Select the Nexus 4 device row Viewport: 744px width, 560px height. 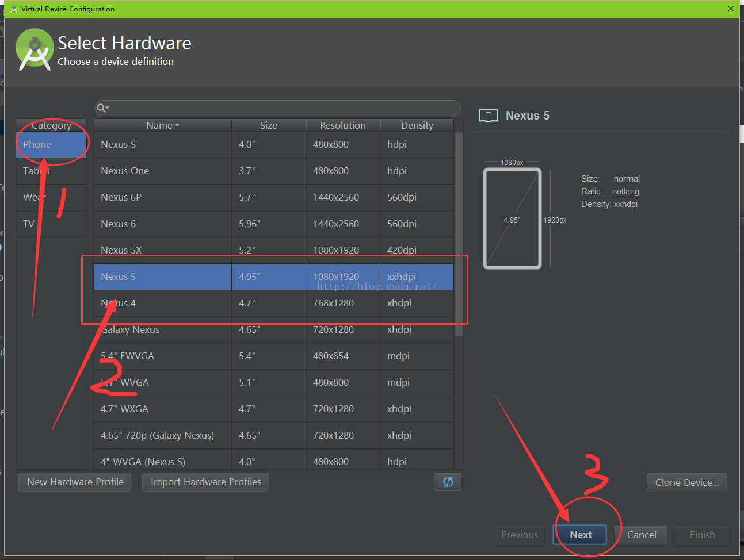coord(274,303)
